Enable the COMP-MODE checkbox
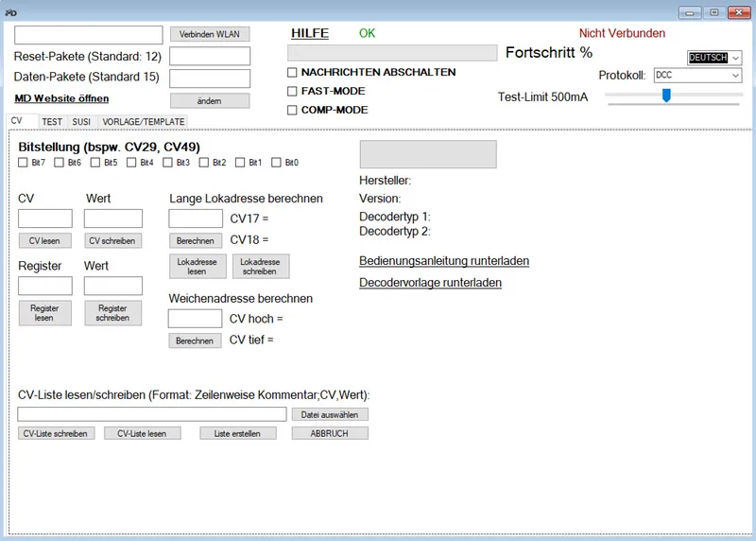Screen dimensions: 756x541 (x=293, y=110)
